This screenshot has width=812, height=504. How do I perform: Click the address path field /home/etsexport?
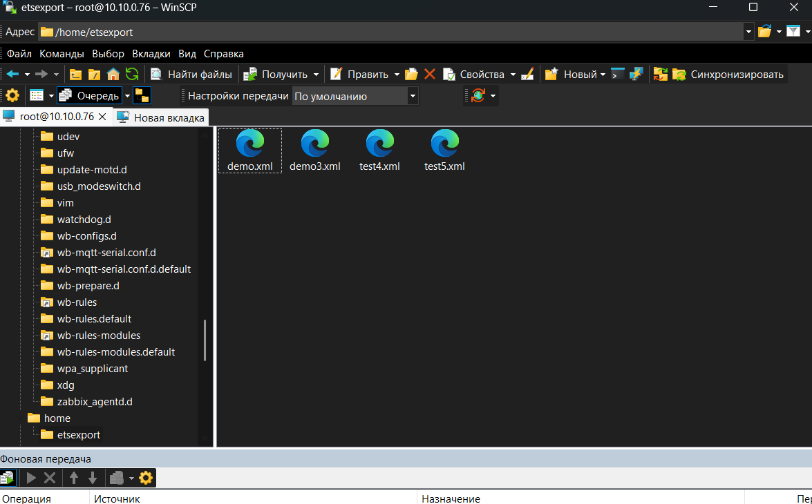pos(391,32)
